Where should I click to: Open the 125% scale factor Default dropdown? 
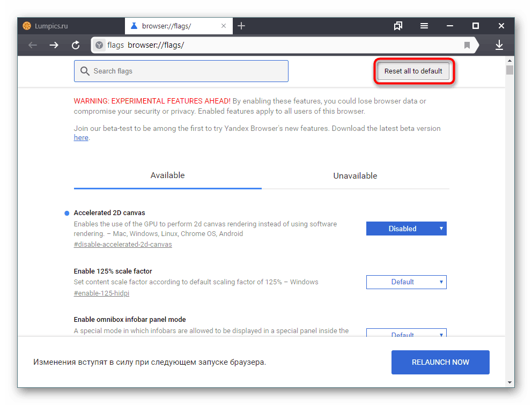click(x=406, y=282)
